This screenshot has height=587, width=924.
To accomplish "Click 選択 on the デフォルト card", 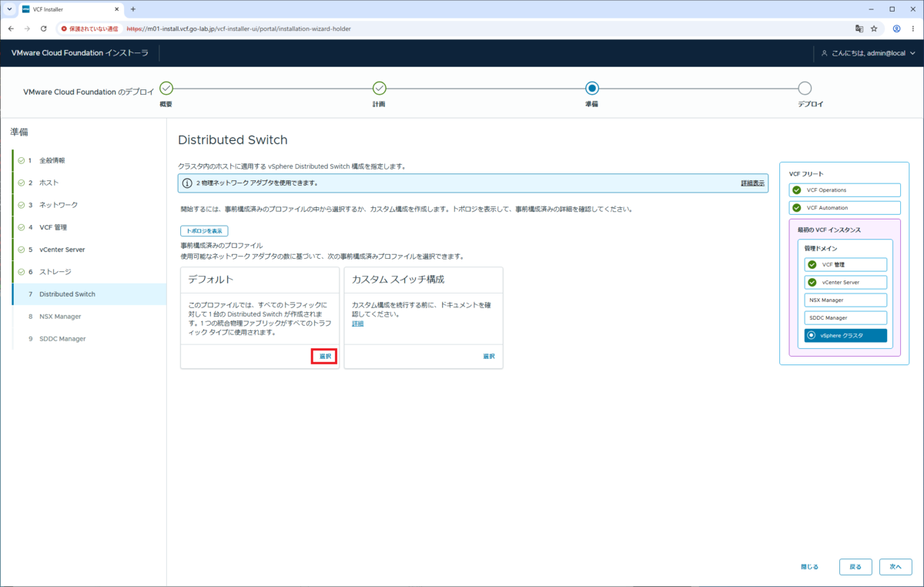I will pyautogui.click(x=325, y=357).
